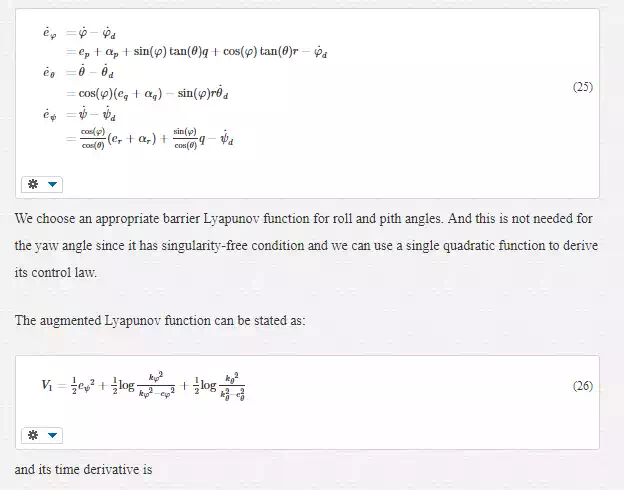The image size is (624, 490).
Task: Click the log term with k_φ² fraction
Action: [142, 385]
